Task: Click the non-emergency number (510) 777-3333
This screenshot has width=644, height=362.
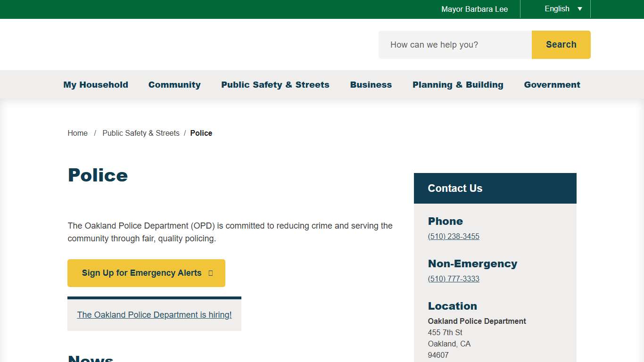Action: [x=454, y=279]
